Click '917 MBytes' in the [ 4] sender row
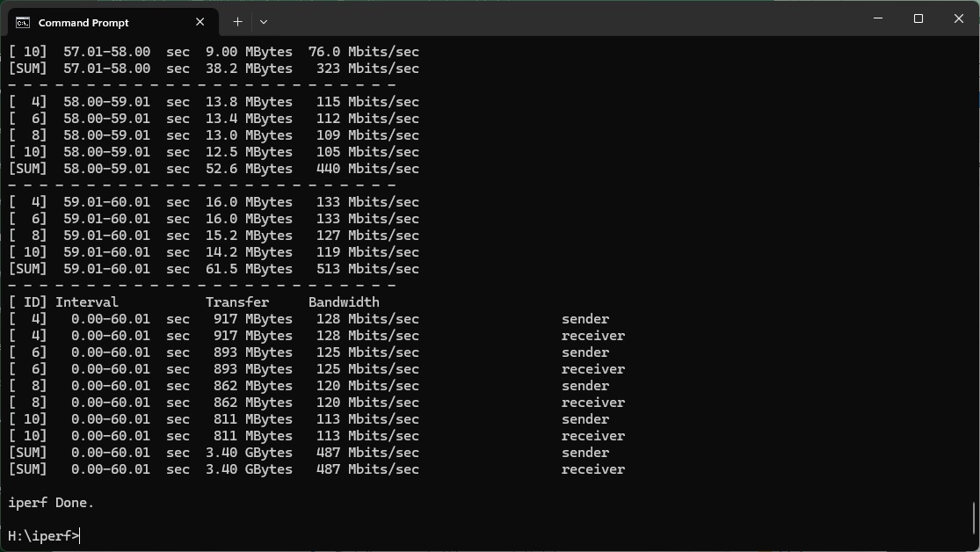Image resolution: width=980 pixels, height=552 pixels. (253, 319)
